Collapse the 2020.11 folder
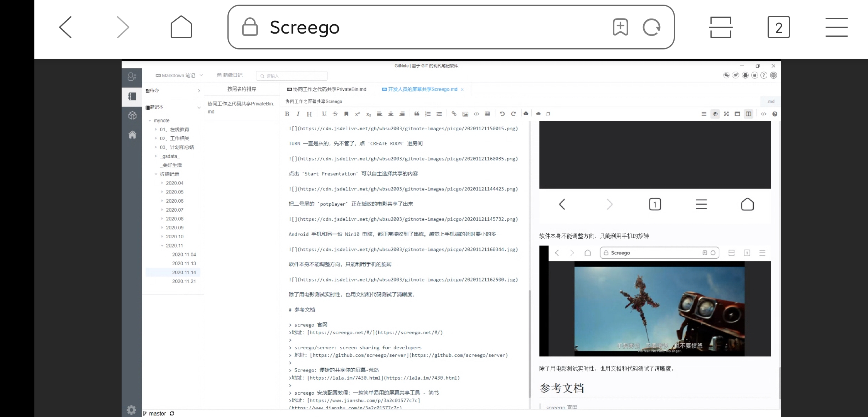Viewport: 868px width, 417px height. click(162, 246)
